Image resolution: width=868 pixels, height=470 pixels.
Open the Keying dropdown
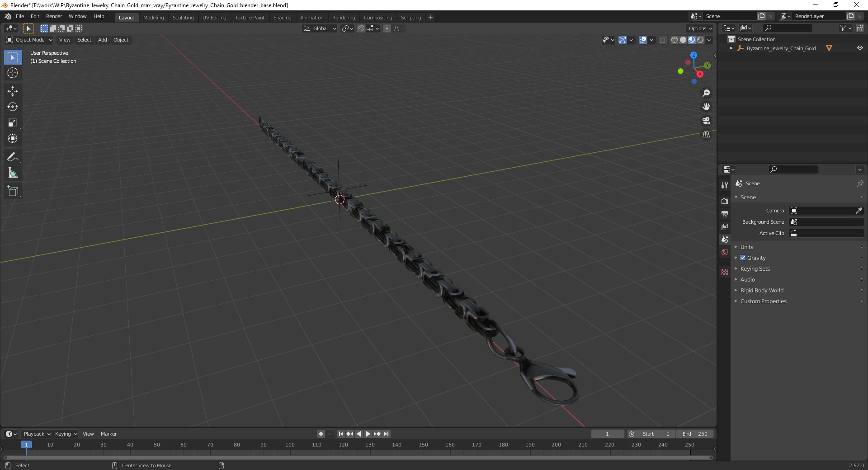66,434
